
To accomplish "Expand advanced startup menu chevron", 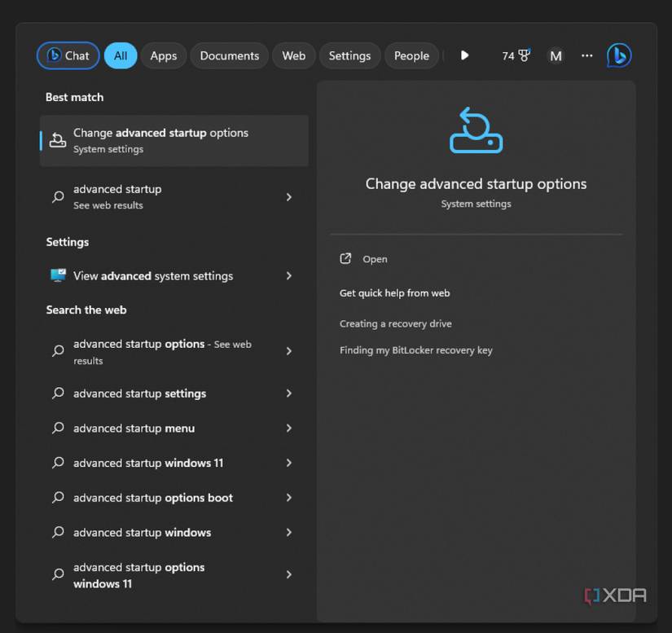I will (289, 428).
